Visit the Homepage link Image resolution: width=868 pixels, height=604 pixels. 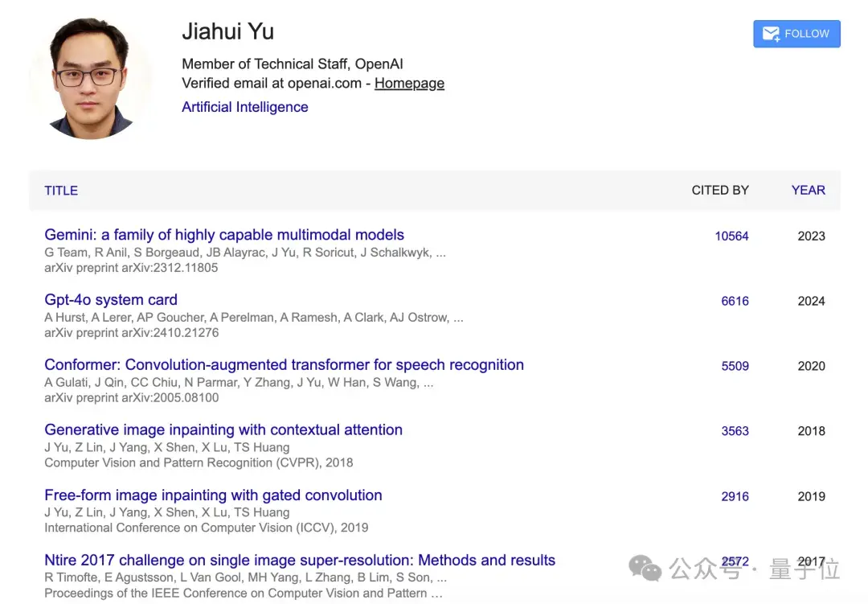point(409,83)
